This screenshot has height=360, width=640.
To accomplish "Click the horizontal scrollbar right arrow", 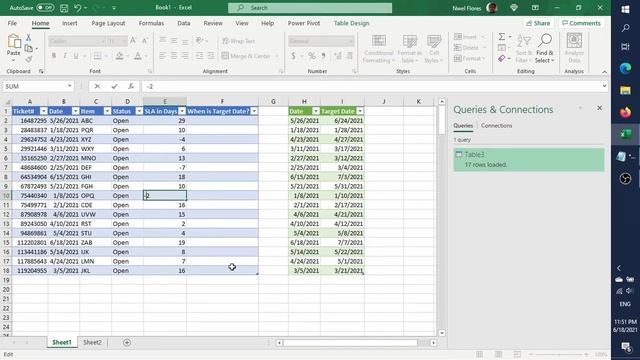I will [x=433, y=343].
